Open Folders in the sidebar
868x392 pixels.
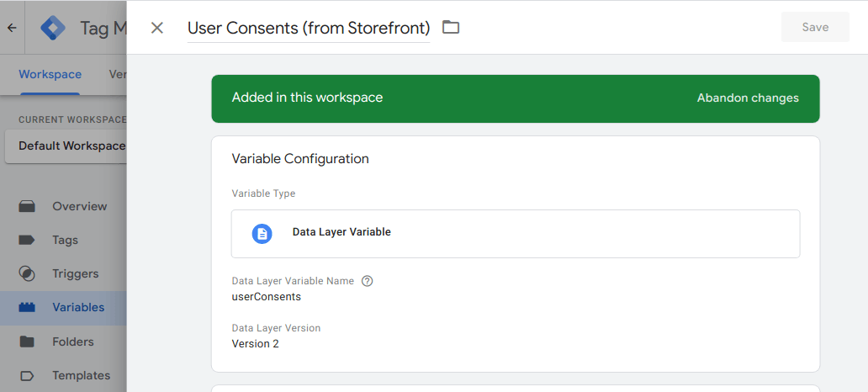(x=63, y=342)
